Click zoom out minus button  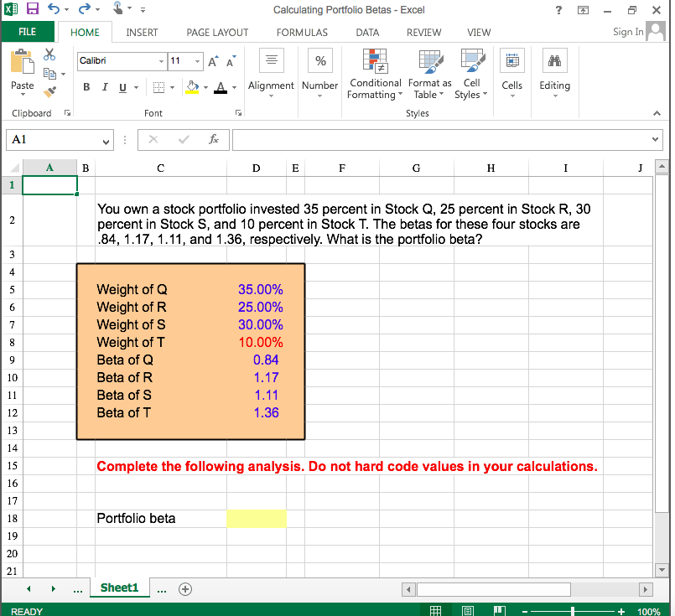[525, 611]
